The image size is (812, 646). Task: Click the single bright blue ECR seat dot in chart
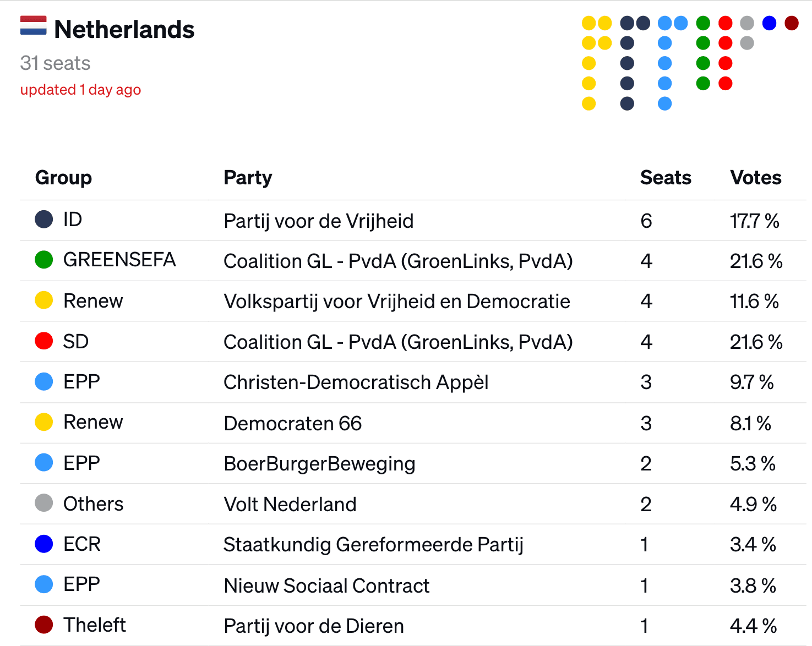point(769,23)
